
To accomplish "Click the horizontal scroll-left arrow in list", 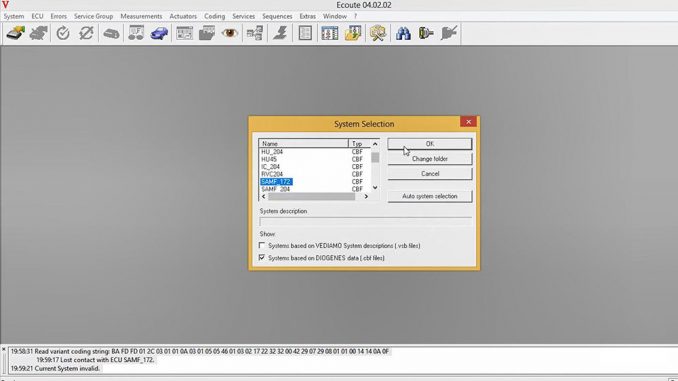I will pos(263,196).
